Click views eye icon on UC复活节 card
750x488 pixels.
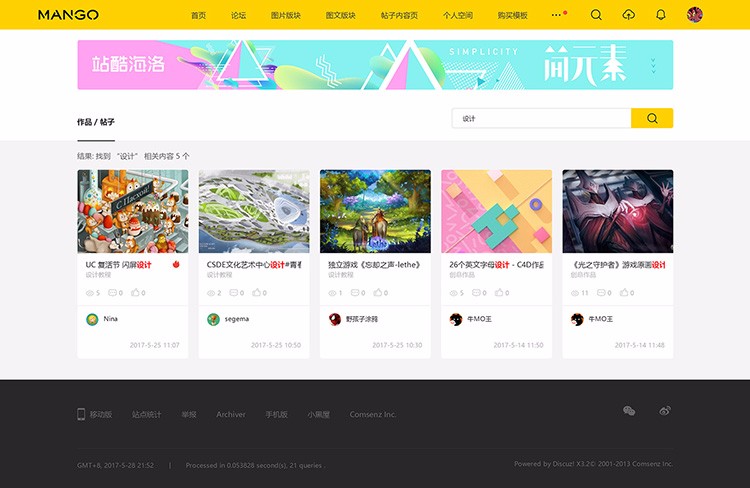[89, 293]
